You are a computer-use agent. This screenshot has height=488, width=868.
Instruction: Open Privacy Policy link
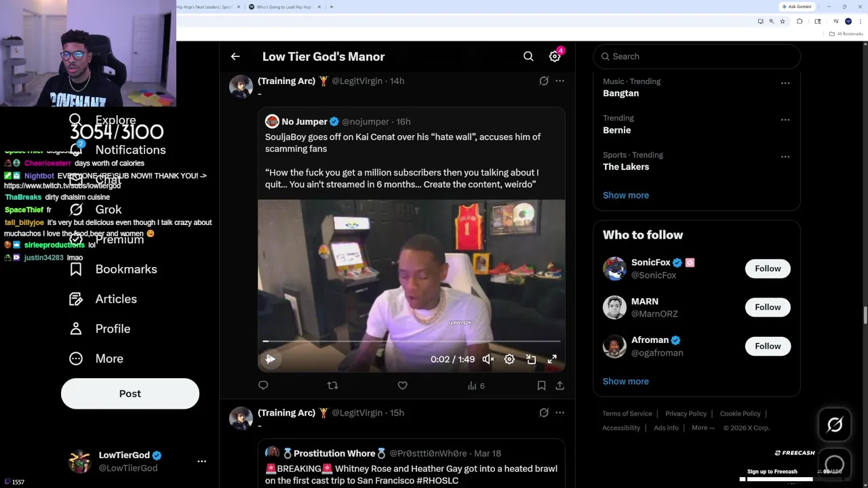tap(686, 413)
